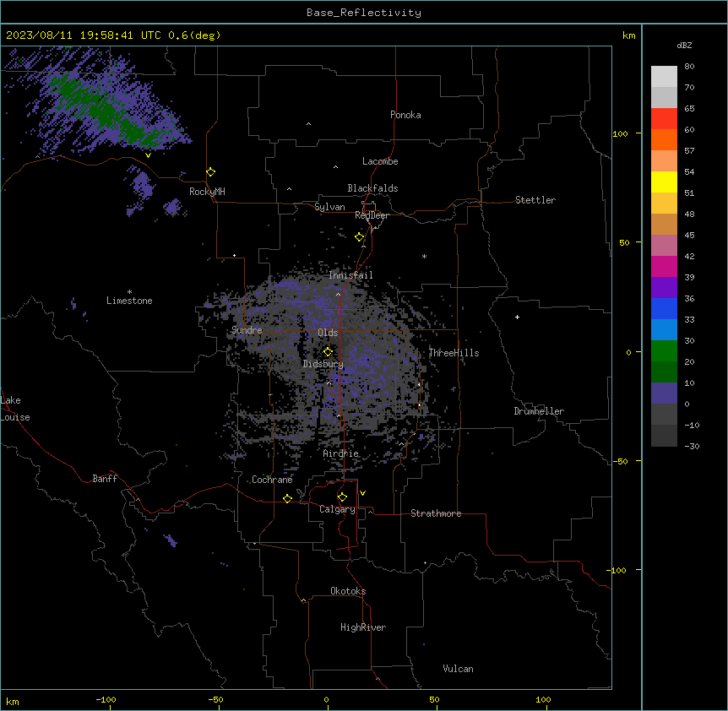Image resolution: width=728 pixels, height=711 pixels.
Task: Select the RedDeer label
Action: (x=372, y=215)
